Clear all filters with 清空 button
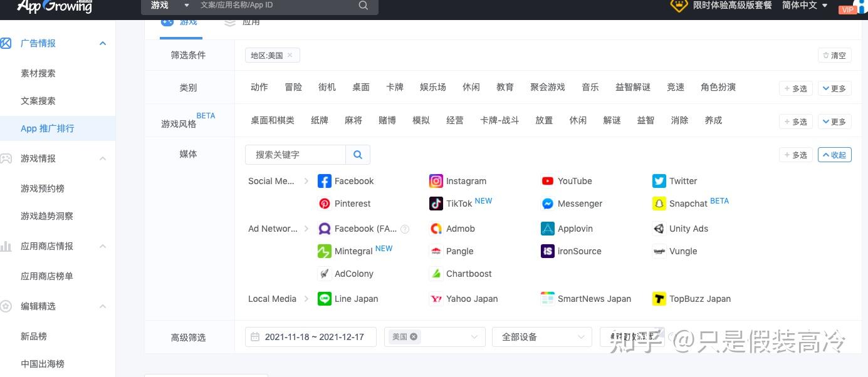 [x=834, y=55]
